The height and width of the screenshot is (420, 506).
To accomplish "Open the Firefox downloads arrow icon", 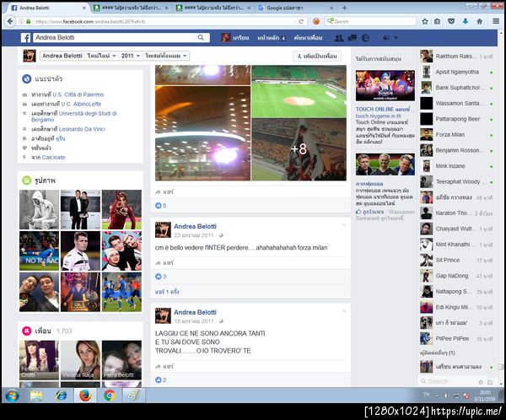I will 466,21.
